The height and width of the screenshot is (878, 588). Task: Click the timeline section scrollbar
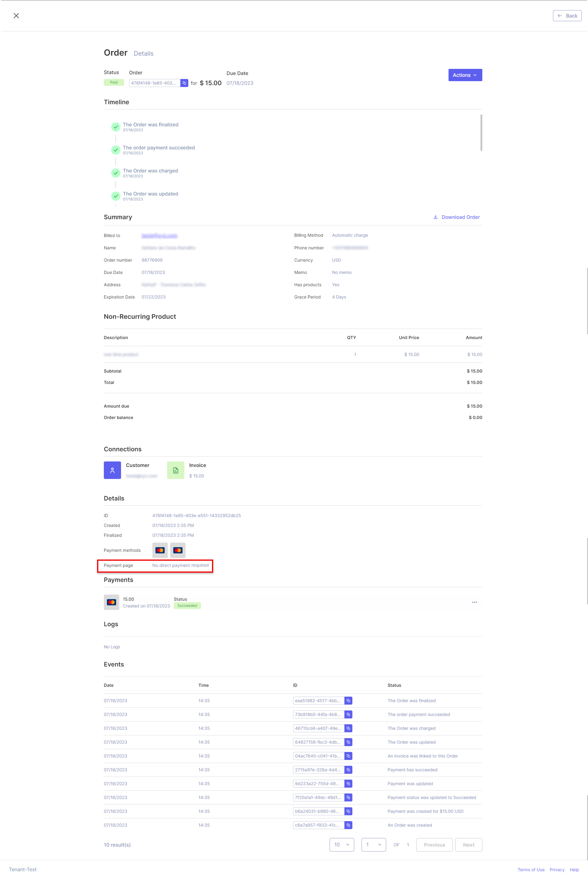point(481,132)
